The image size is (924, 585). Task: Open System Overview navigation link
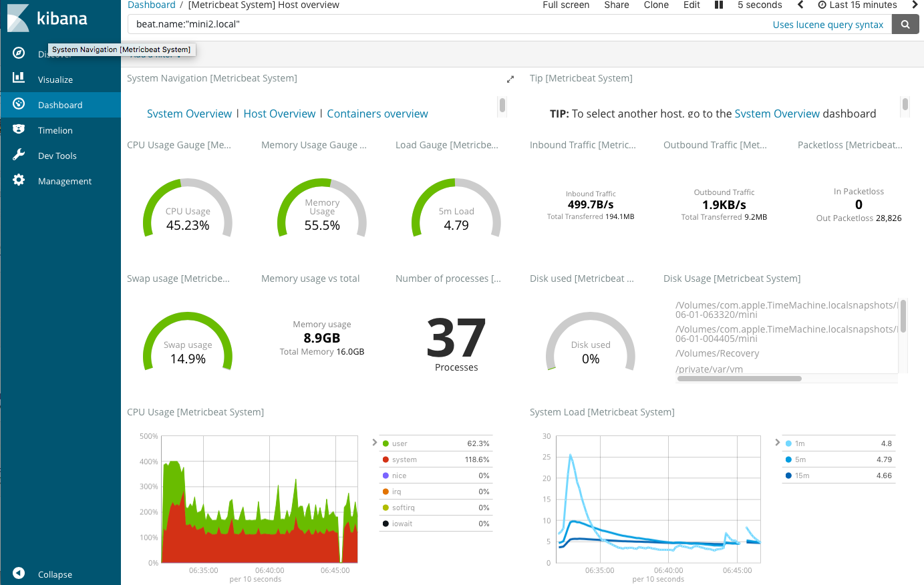click(x=189, y=114)
